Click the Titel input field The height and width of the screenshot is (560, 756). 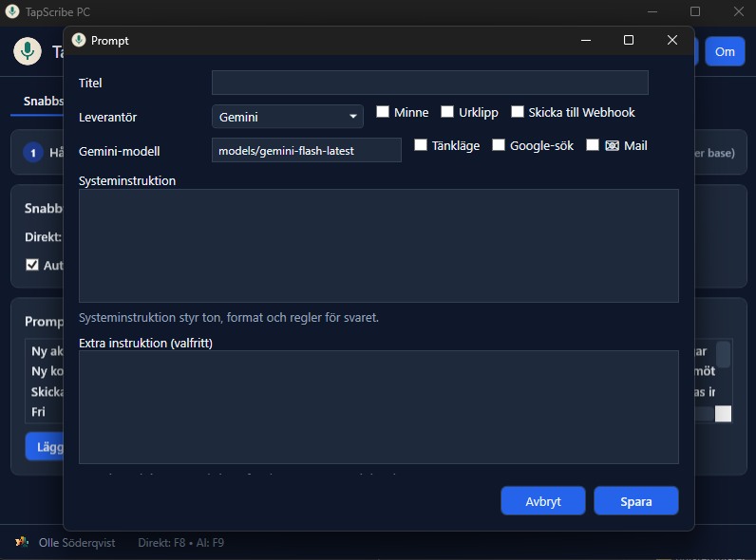pos(429,83)
